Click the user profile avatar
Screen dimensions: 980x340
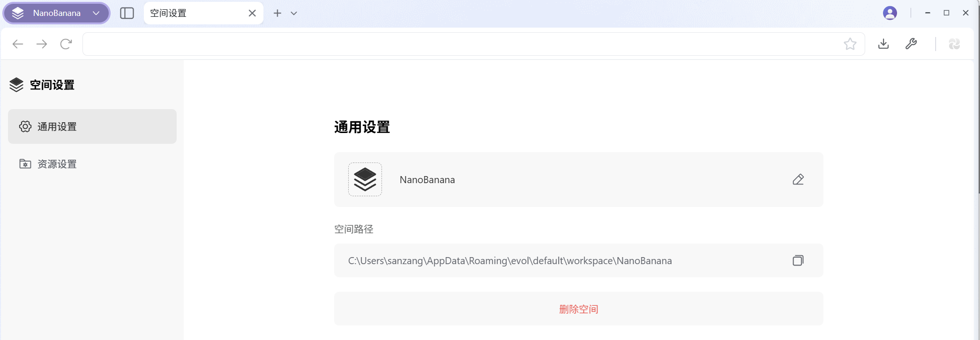coord(890,13)
